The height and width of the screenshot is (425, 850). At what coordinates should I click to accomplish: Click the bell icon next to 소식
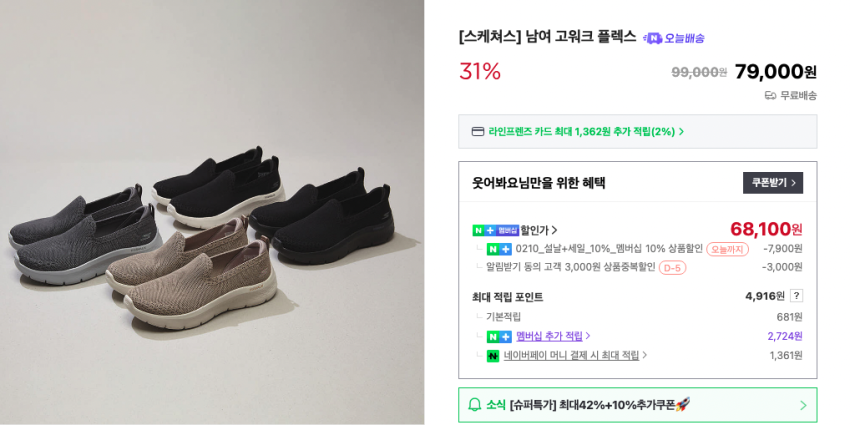(x=475, y=405)
